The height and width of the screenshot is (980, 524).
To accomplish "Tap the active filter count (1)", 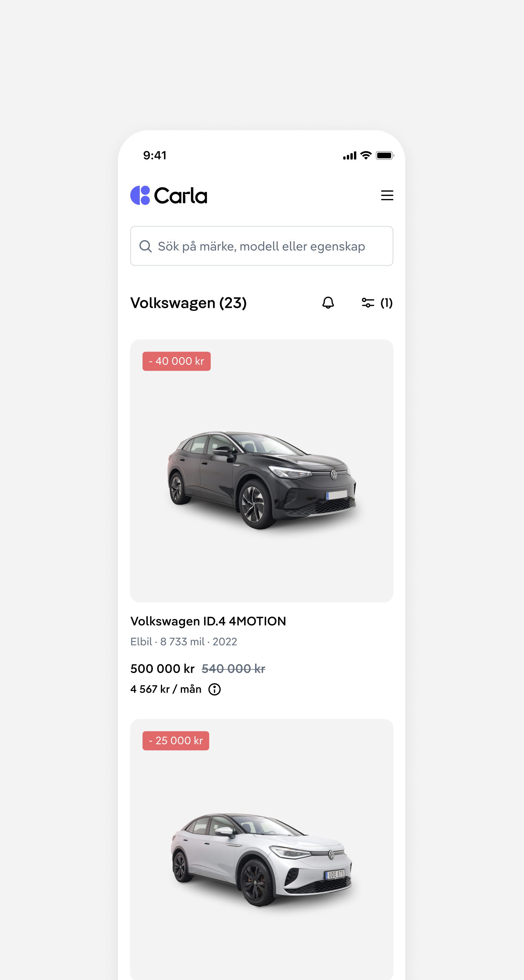I will (x=386, y=303).
